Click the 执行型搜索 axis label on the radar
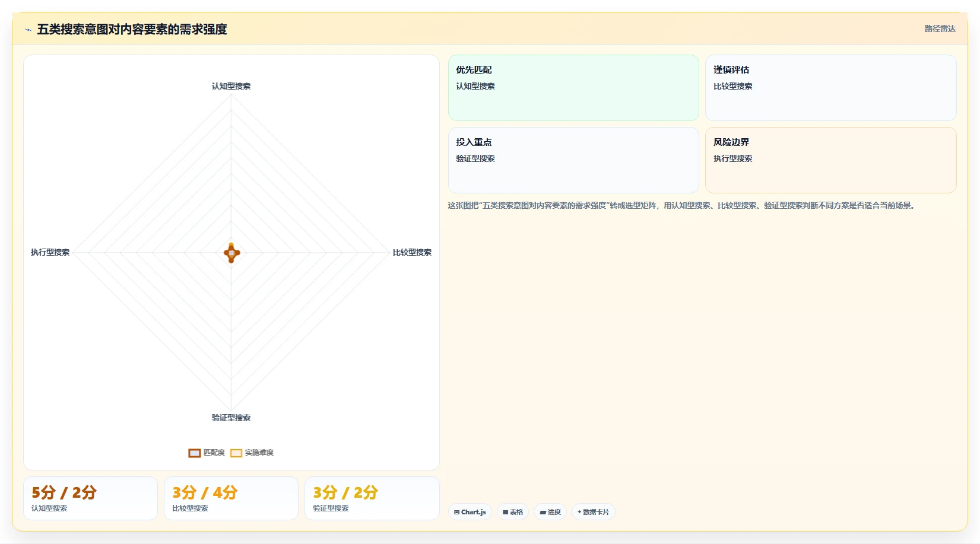The image size is (980, 544). click(50, 252)
